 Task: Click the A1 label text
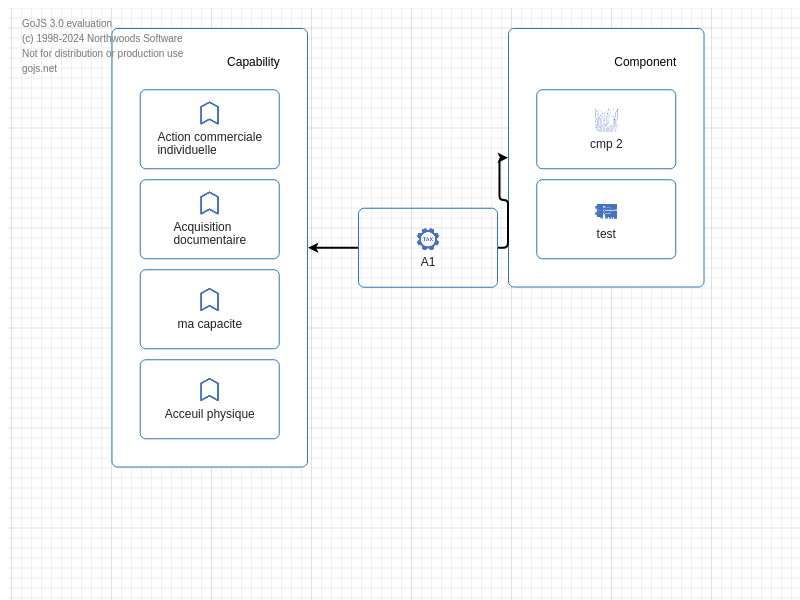[x=428, y=262]
